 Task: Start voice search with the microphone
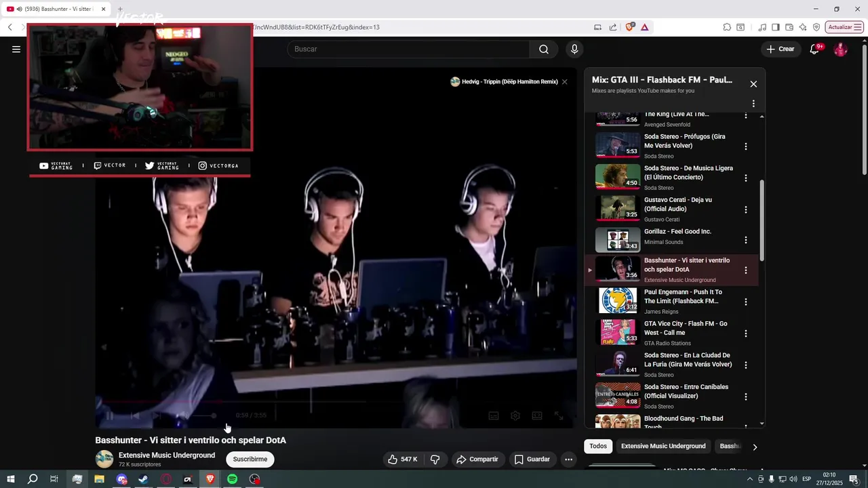(x=574, y=49)
